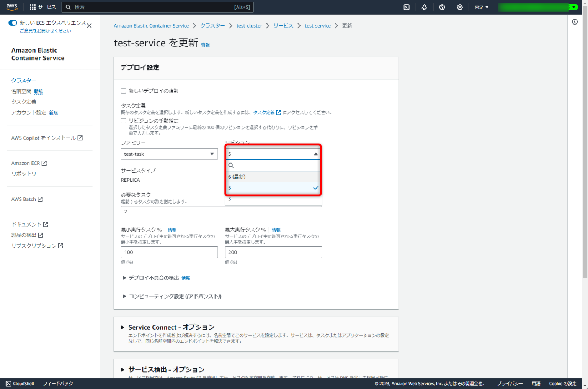The image size is (588, 389).
Task: Click the info panel icon top right
Action: (575, 22)
